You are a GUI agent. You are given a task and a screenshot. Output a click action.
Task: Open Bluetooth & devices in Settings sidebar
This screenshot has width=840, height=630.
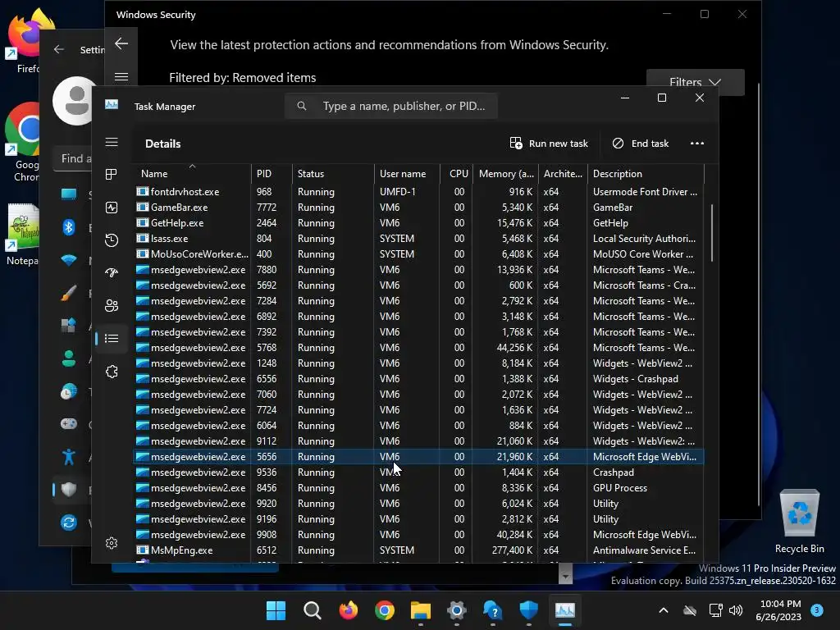(x=69, y=227)
